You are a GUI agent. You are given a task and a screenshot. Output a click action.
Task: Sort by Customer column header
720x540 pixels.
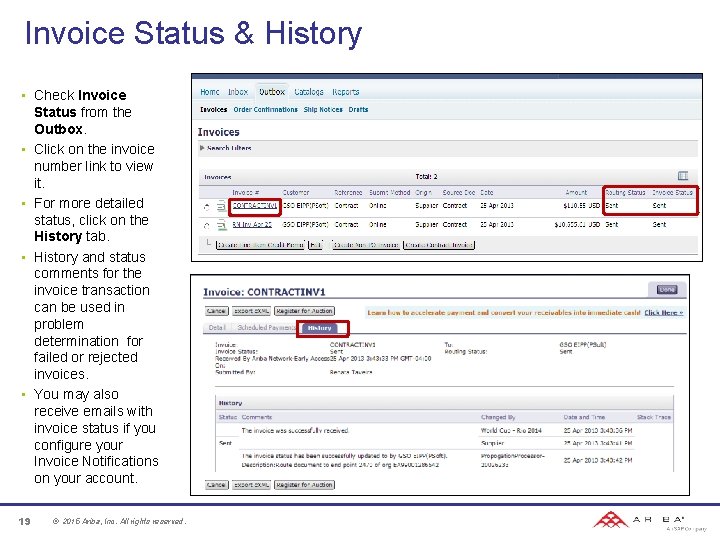(296, 192)
